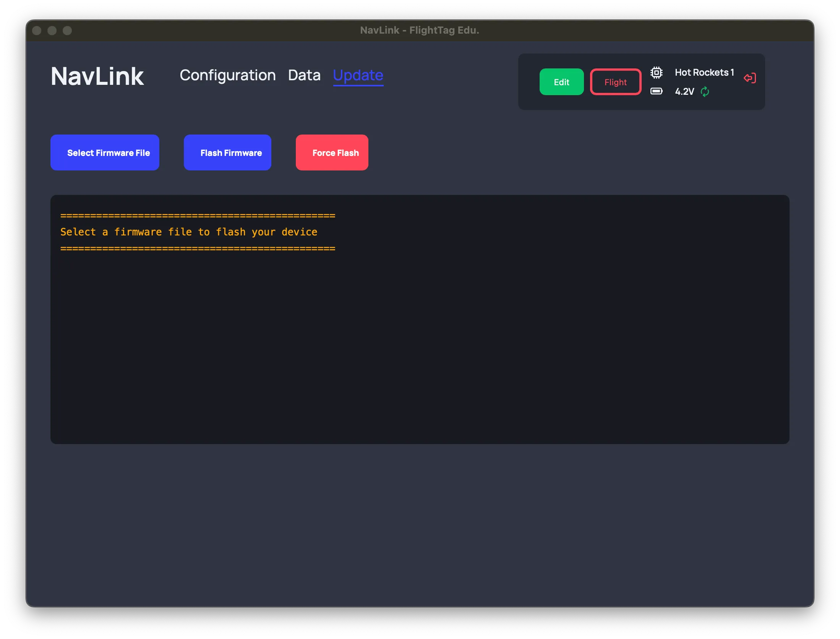
Task: Click the NavLink logo text
Action: (97, 76)
